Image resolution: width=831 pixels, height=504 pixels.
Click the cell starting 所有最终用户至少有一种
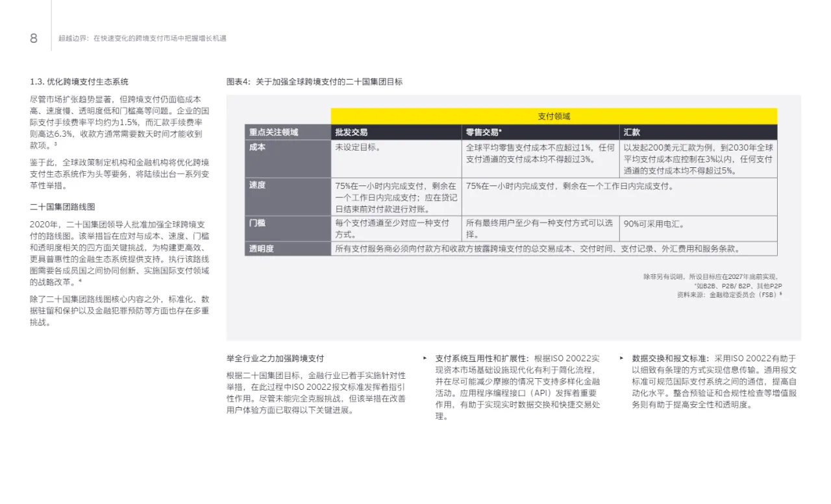click(540, 228)
